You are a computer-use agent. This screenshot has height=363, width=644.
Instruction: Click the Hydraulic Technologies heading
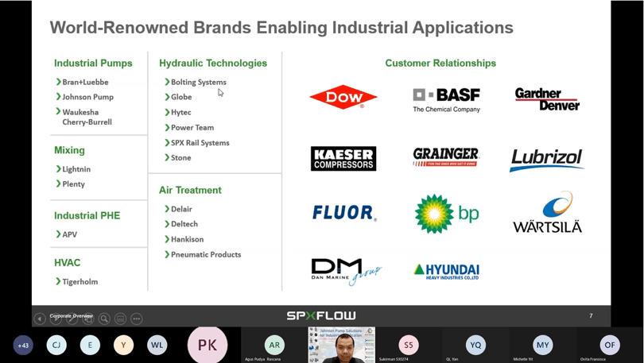pos(213,64)
